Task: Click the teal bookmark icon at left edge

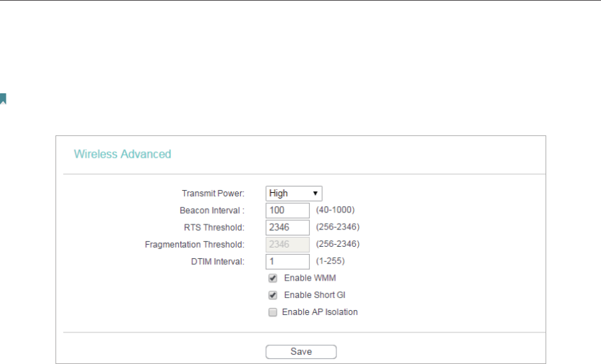Action: tap(3, 99)
